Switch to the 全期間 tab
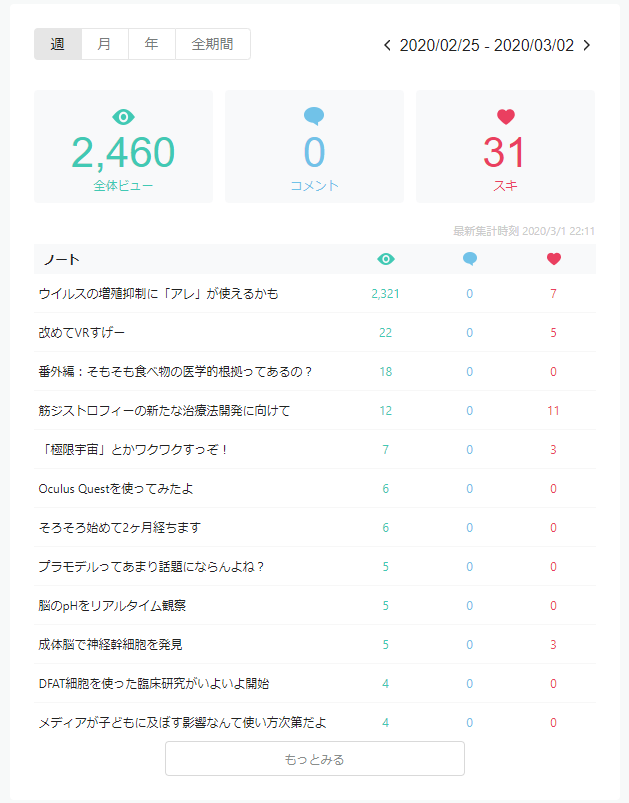Viewport: 629px width, 803px height. (x=213, y=44)
